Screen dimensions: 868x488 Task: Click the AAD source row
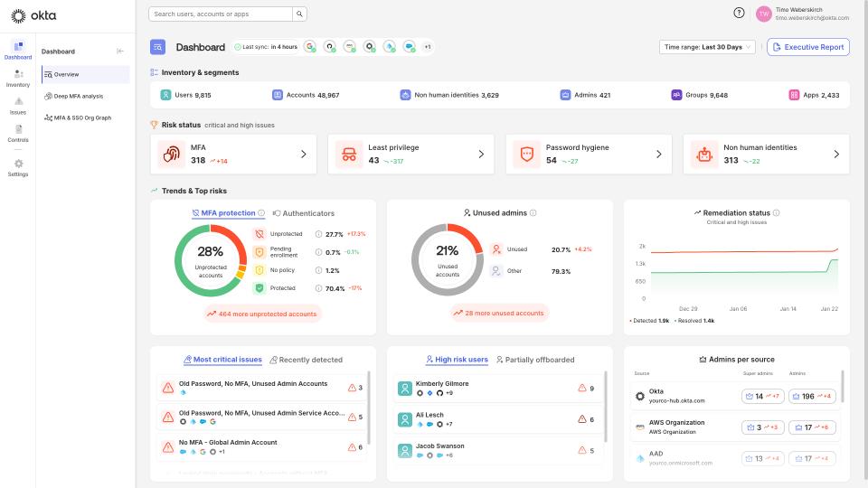735,458
